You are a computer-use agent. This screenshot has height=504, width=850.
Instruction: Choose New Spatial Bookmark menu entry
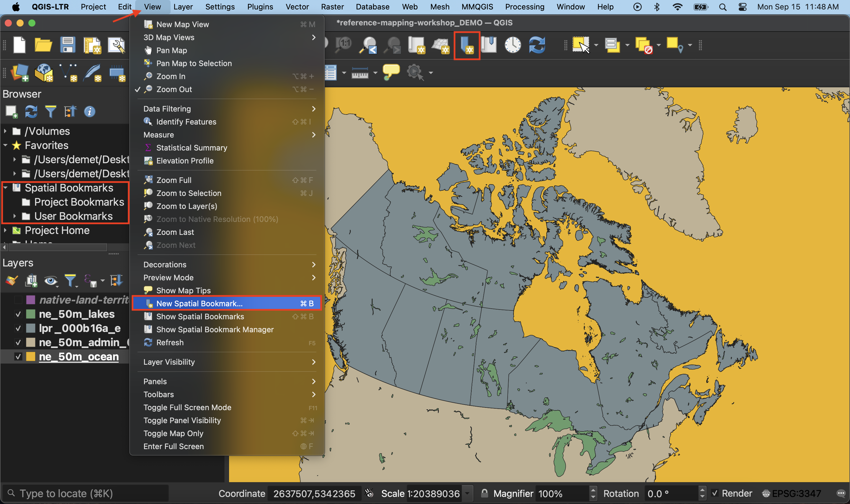pos(199,303)
